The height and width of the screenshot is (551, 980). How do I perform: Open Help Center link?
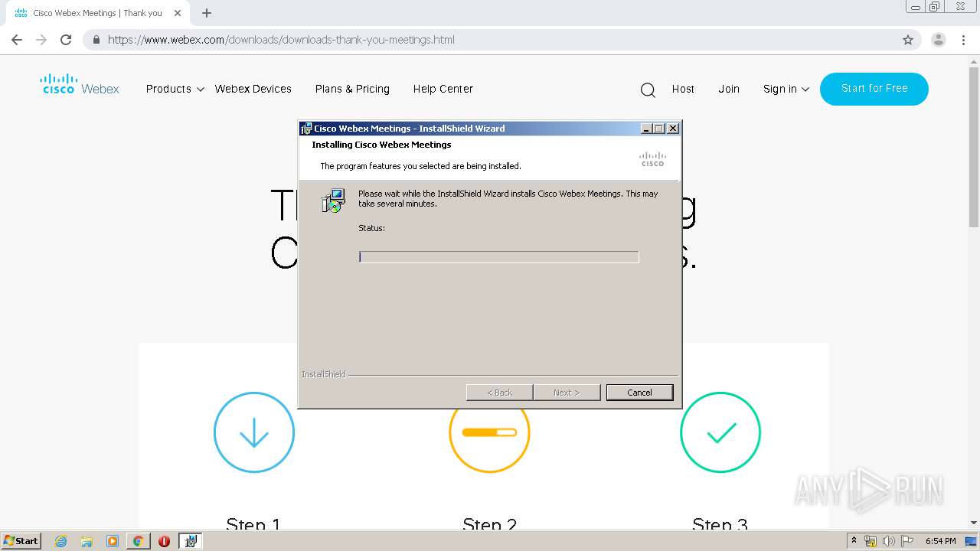443,89
